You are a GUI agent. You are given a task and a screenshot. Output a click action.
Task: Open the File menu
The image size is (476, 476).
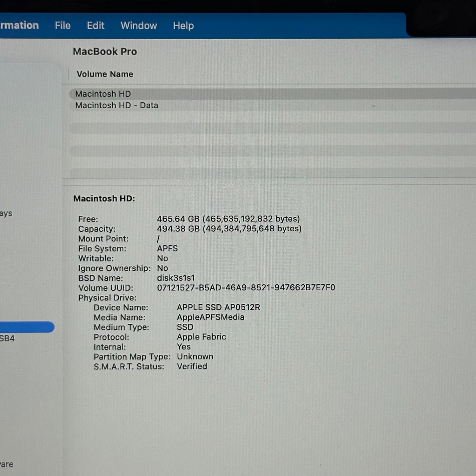(x=63, y=25)
